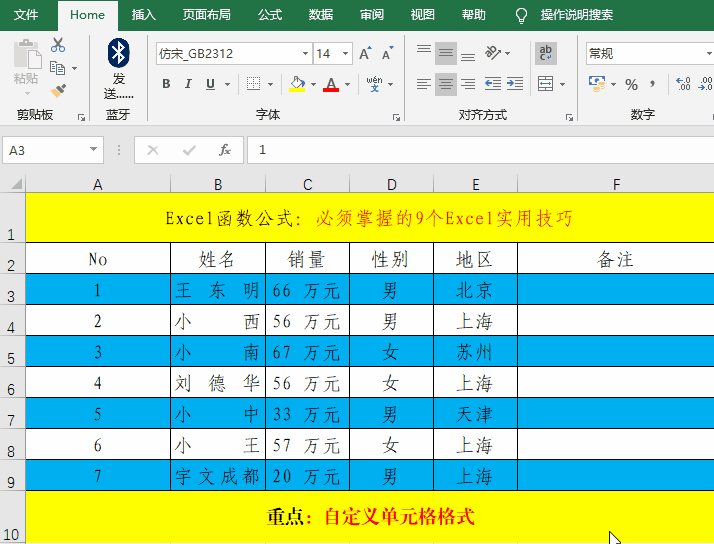Screen dimensions: 714x544
Task: Apply the red font color swatch
Action: (330, 85)
